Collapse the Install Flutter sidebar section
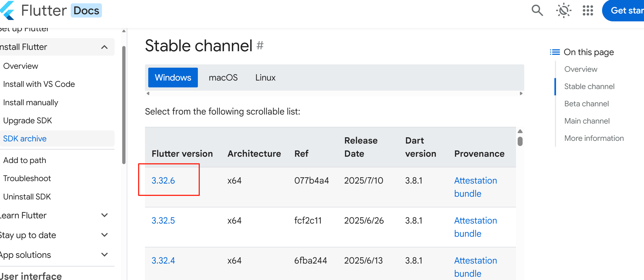Screen dimensions: 644x280 tap(104, 47)
